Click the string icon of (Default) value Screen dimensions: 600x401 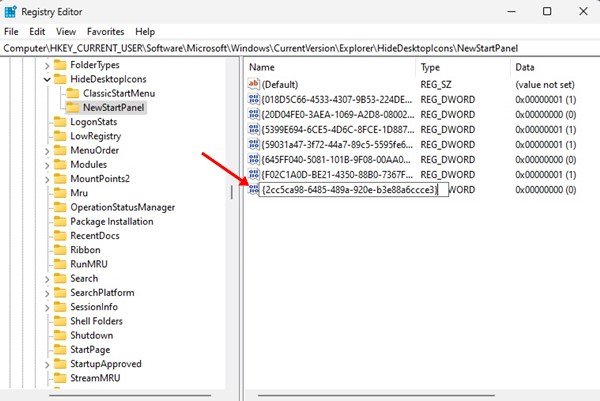pyautogui.click(x=254, y=84)
